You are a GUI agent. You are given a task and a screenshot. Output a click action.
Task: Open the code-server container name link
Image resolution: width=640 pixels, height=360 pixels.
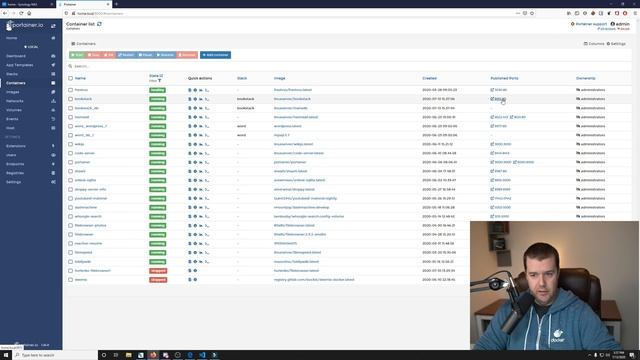coord(84,153)
